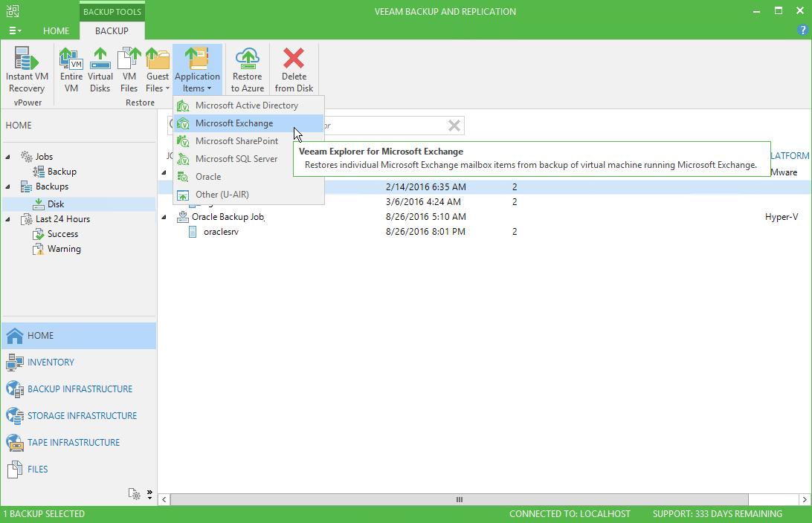Viewport: 812px width, 523px height.
Task: Select Virtual Disks restore icon
Action: 100,58
